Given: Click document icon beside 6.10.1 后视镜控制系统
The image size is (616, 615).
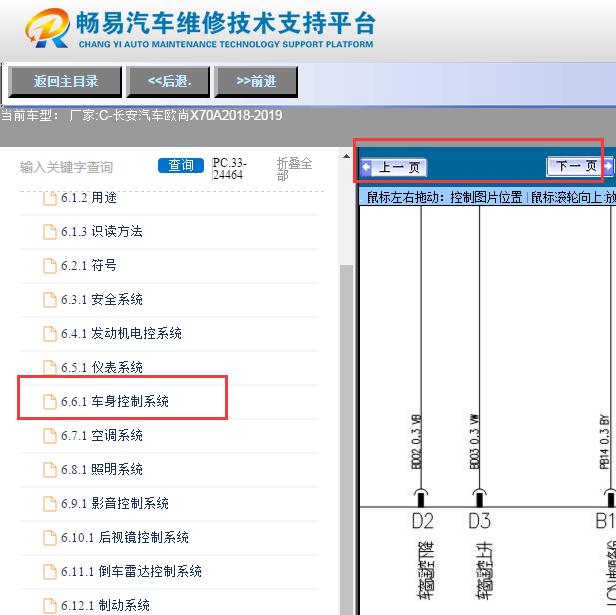Looking at the screenshot, I should [50, 537].
